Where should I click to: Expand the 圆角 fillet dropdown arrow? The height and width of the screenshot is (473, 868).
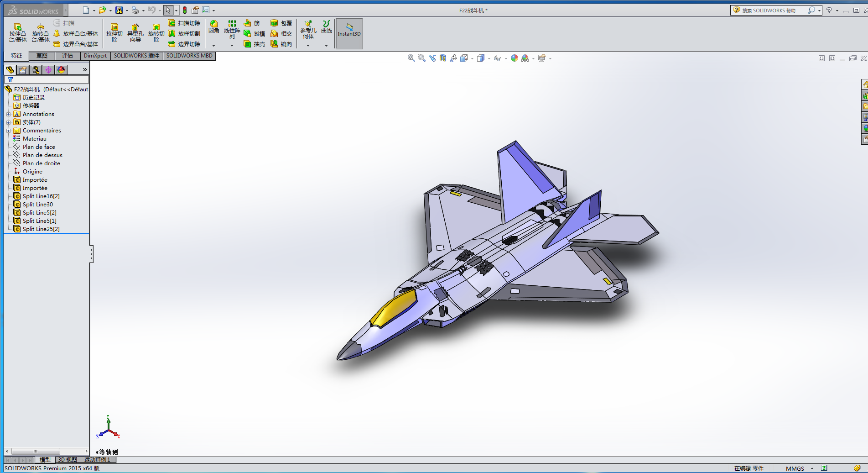[213, 46]
